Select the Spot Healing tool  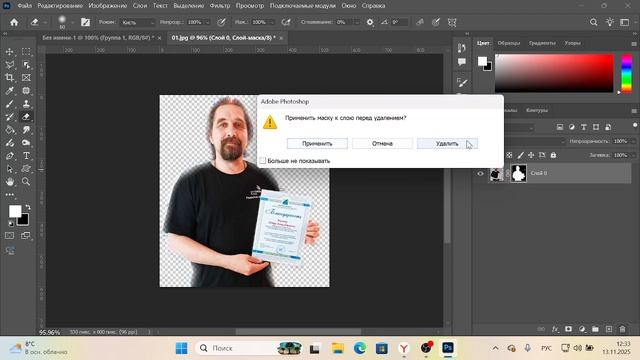click(x=26, y=91)
